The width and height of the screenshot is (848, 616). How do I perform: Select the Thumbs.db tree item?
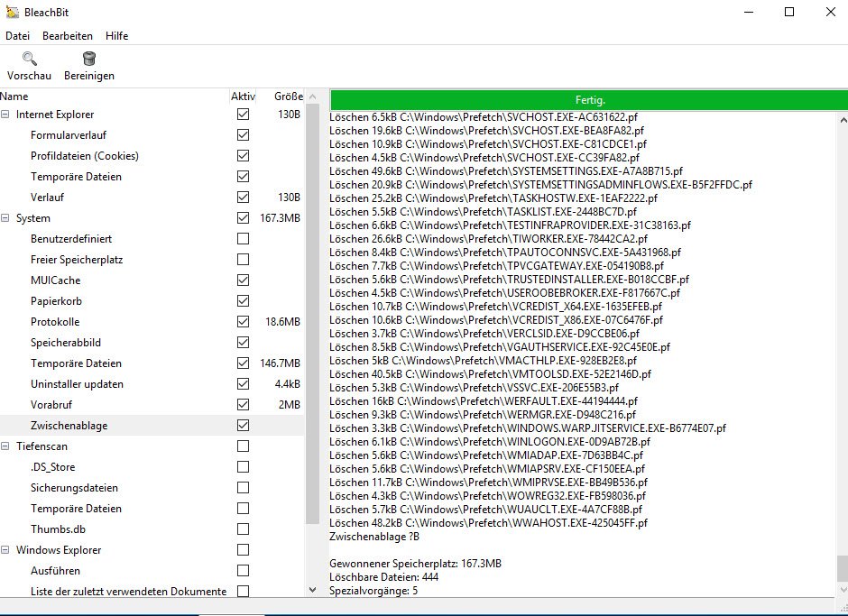click(x=58, y=529)
